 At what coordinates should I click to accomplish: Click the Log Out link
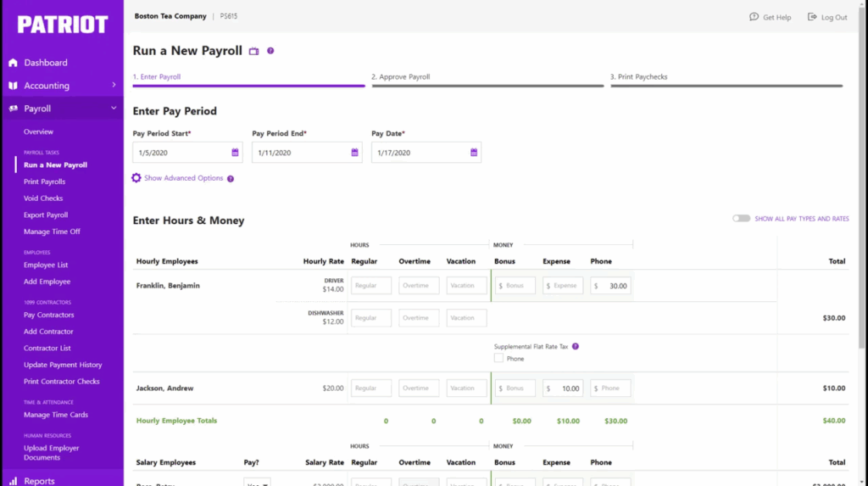point(827,17)
